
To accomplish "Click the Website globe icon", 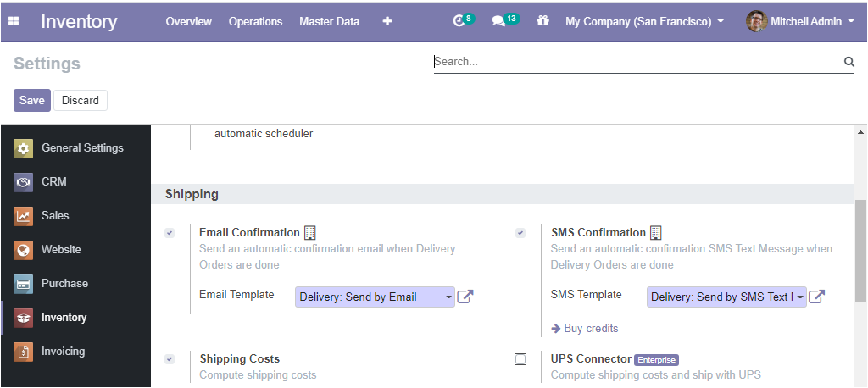I will (23, 250).
